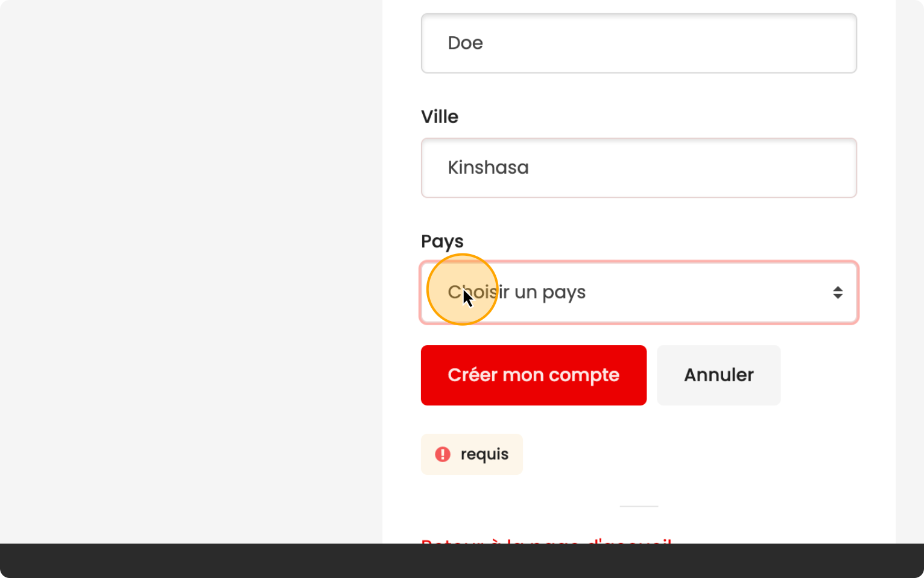Click the 'requis' error message badge
The image size is (924, 578).
point(472,454)
